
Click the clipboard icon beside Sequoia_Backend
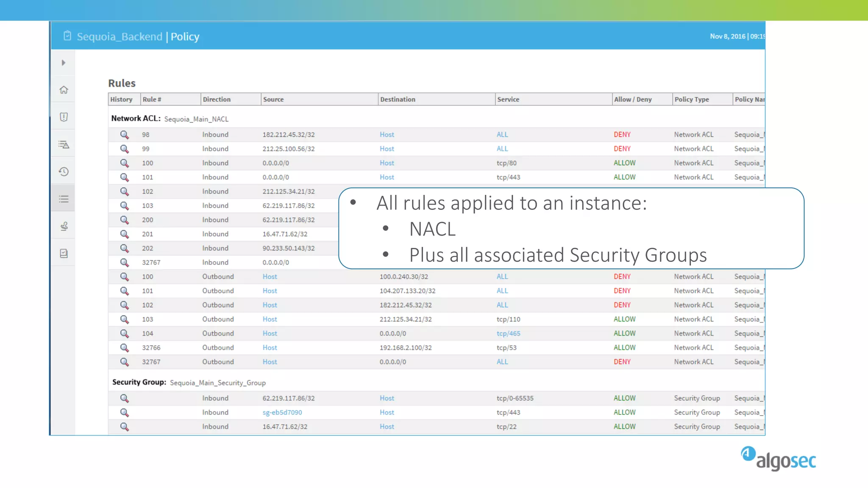click(x=67, y=36)
